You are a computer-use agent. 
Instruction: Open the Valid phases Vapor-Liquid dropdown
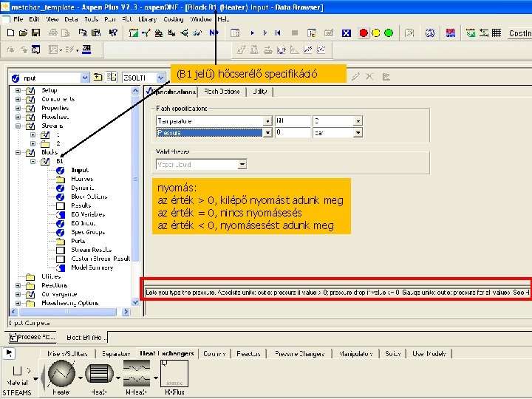[x=242, y=165]
